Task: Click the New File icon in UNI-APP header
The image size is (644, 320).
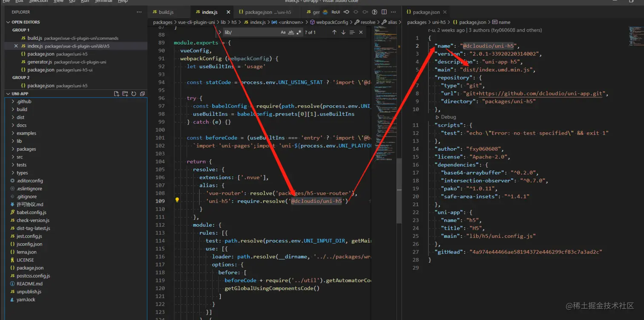Action: tap(116, 94)
